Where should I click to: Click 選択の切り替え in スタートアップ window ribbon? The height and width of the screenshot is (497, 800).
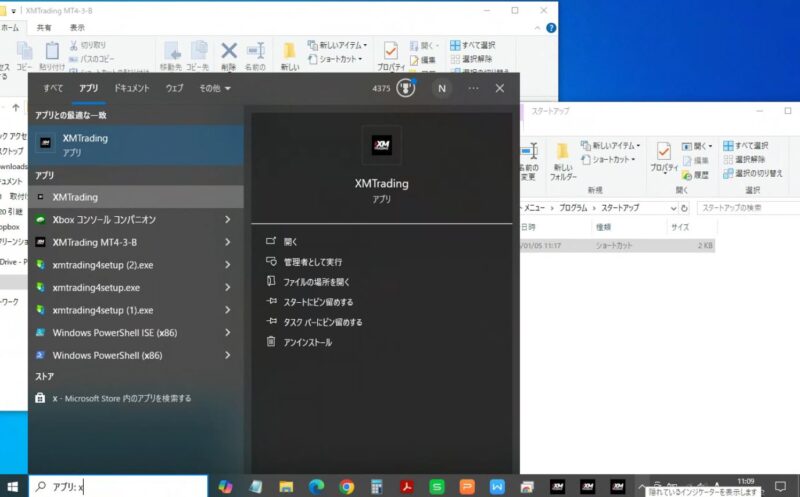[753, 173]
